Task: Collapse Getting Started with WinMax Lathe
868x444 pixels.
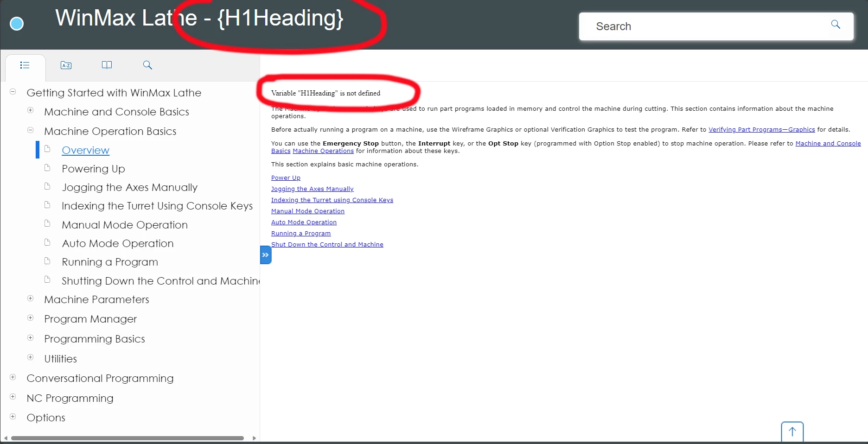Action: point(13,92)
